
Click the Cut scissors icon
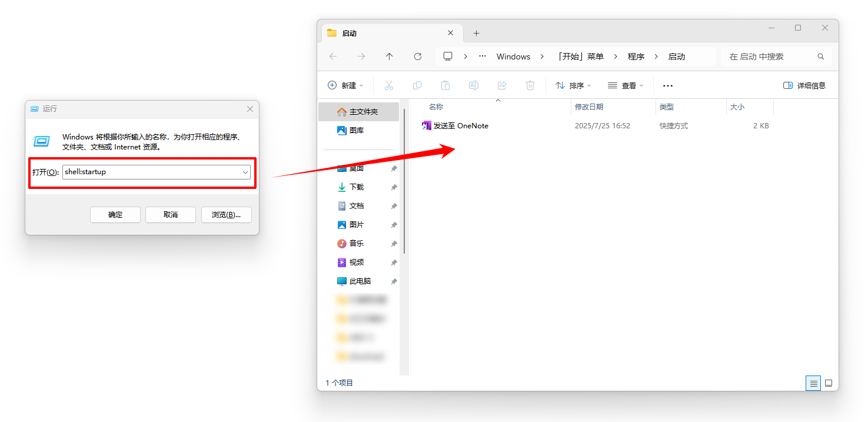pos(389,85)
